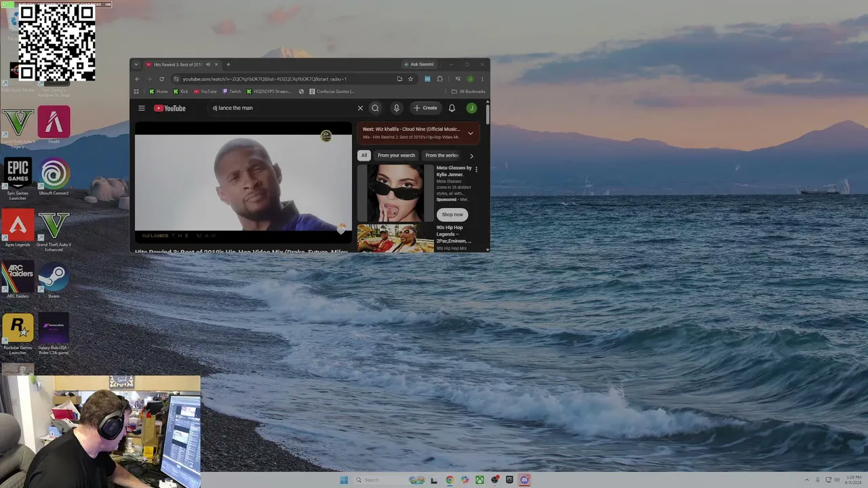Image resolution: width=868 pixels, height=488 pixels.
Task: Launch Epic Games Launcher desktop shortcut
Action: [18, 179]
